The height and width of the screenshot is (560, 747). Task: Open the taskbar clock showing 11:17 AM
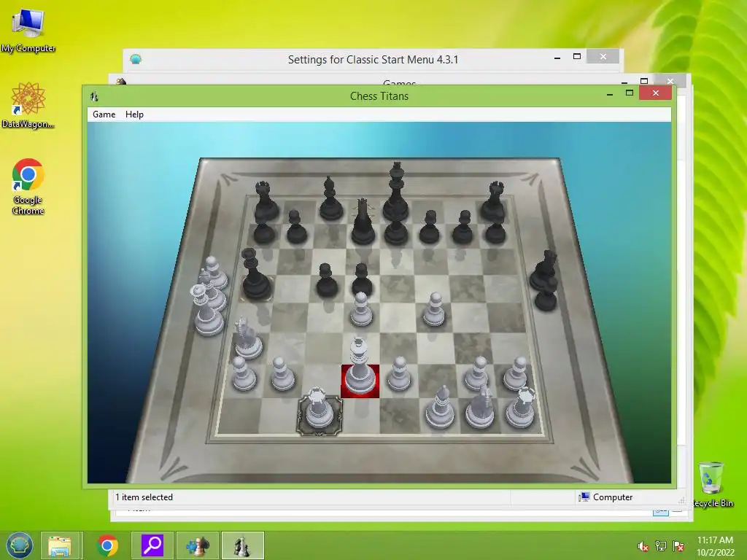715,546
